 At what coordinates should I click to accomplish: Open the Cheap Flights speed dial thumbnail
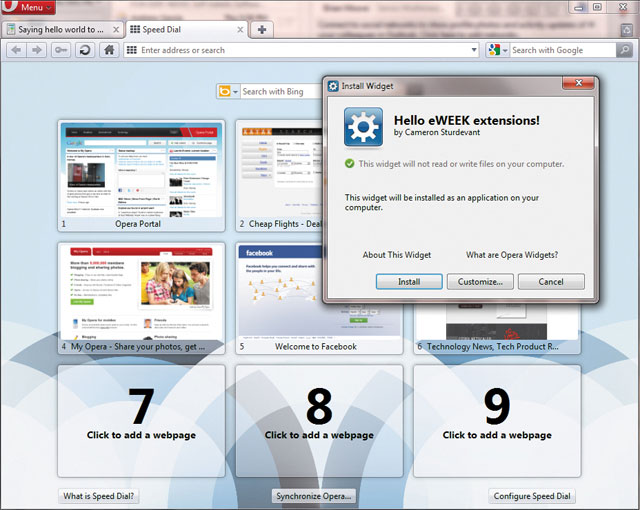279,176
